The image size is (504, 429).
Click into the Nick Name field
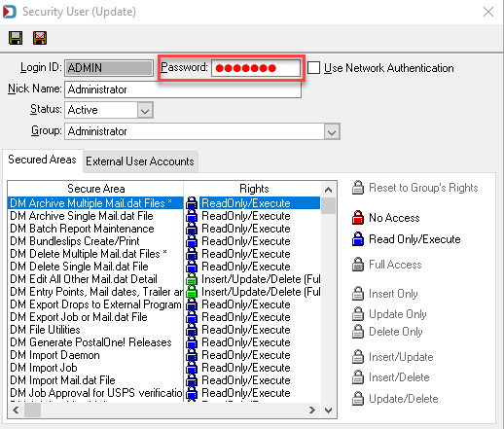coord(183,89)
